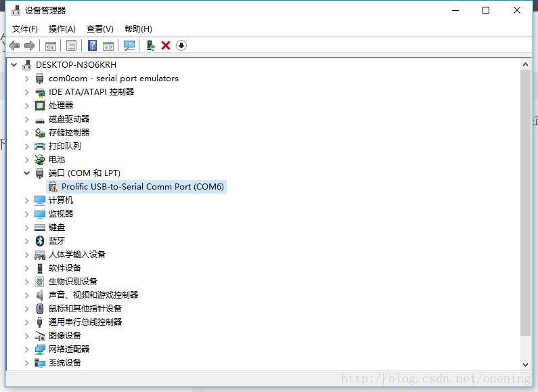Click the 打印队列 printer icon
This screenshot has width=538, height=392.
point(40,146)
